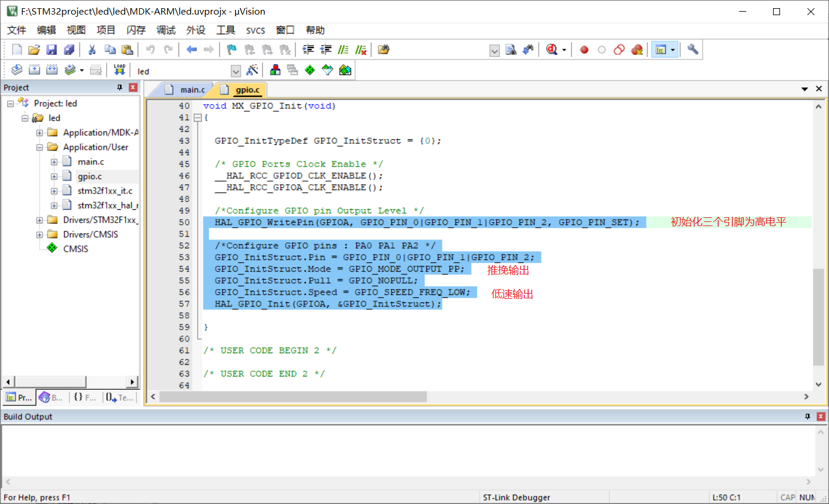The width and height of the screenshot is (829, 504).
Task: Click the Batch build layered icon
Action: pyautogui.click(x=70, y=71)
